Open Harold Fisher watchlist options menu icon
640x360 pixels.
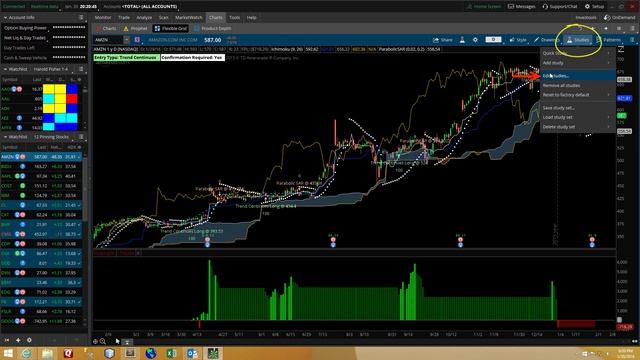[81, 69]
